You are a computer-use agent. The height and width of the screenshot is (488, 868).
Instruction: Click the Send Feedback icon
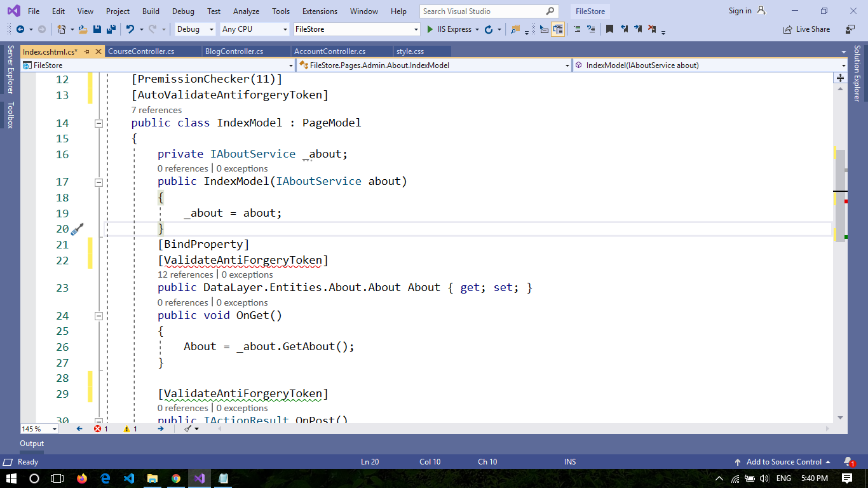[x=850, y=29]
